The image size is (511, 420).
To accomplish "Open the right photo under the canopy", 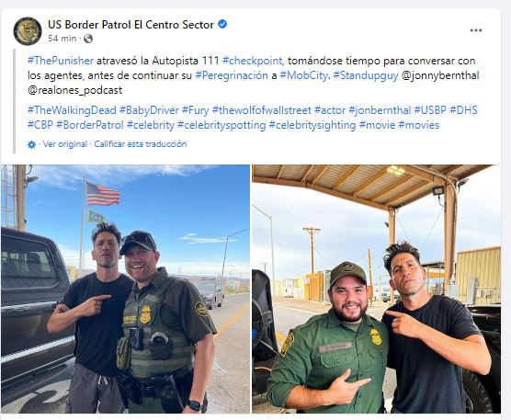I will [x=376, y=289].
